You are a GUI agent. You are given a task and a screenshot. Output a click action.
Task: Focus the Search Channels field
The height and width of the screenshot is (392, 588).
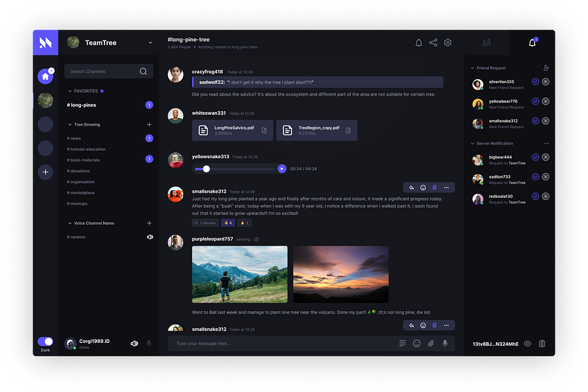[x=108, y=71]
